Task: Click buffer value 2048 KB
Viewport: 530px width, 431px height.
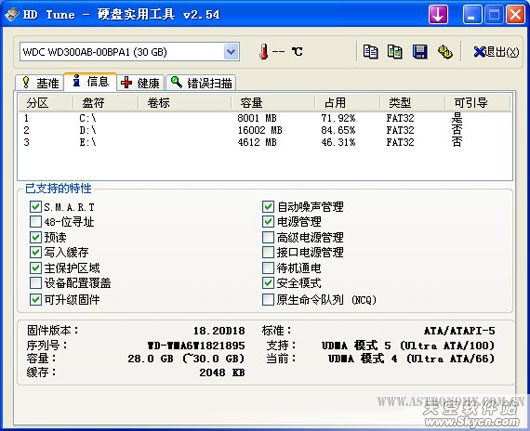Action: pyautogui.click(x=222, y=373)
